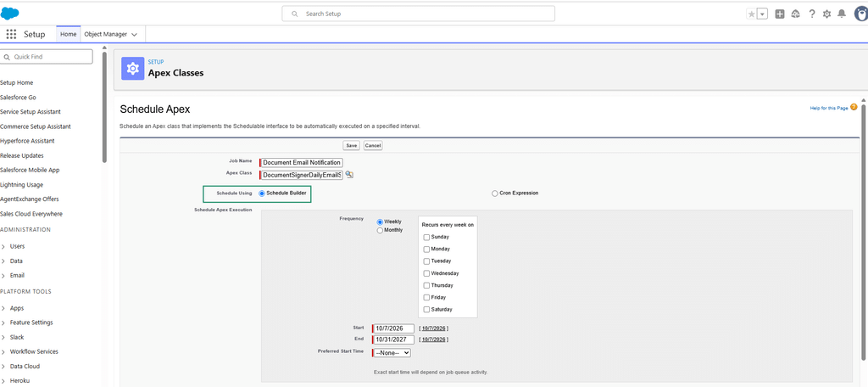Screen dimensions: 868x387
Task: Expand the Feature Settings section
Action: coord(3,322)
